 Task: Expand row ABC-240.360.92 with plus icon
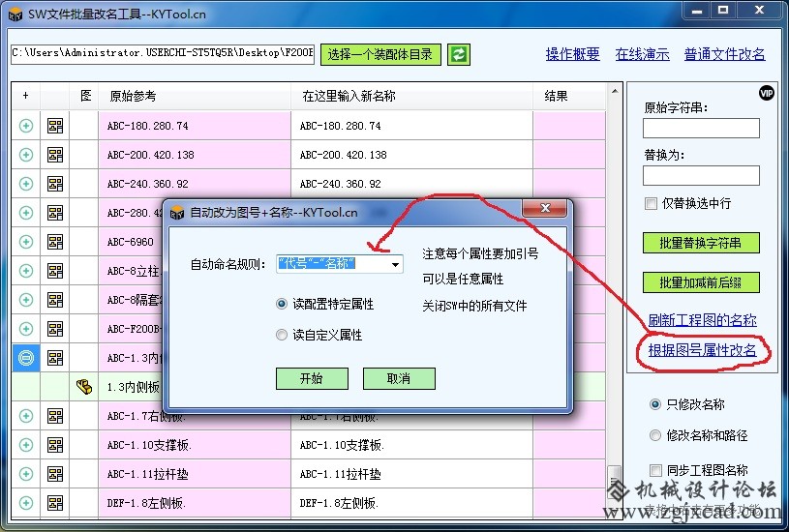click(x=26, y=184)
